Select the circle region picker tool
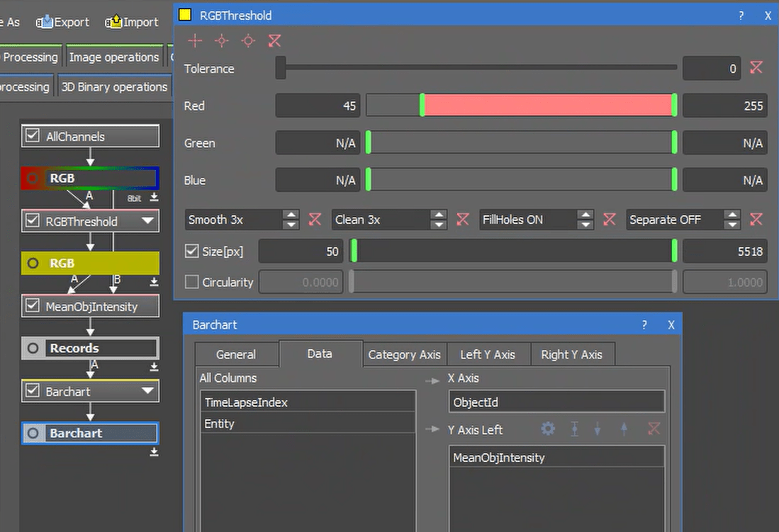This screenshot has height=532, width=779. tap(247, 41)
